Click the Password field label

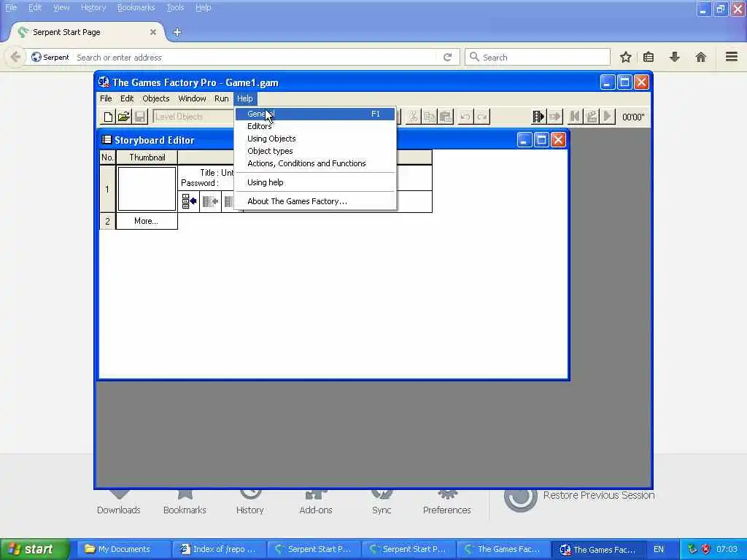(200, 183)
